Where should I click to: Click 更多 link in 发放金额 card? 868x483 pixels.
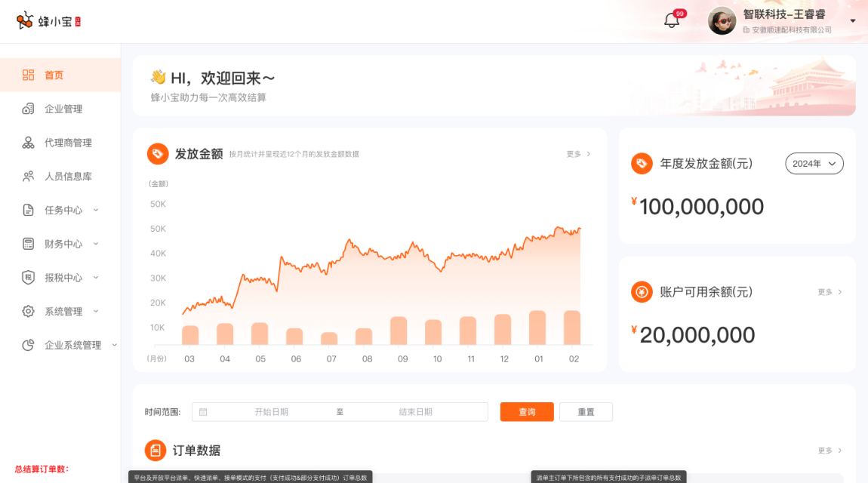click(x=578, y=154)
